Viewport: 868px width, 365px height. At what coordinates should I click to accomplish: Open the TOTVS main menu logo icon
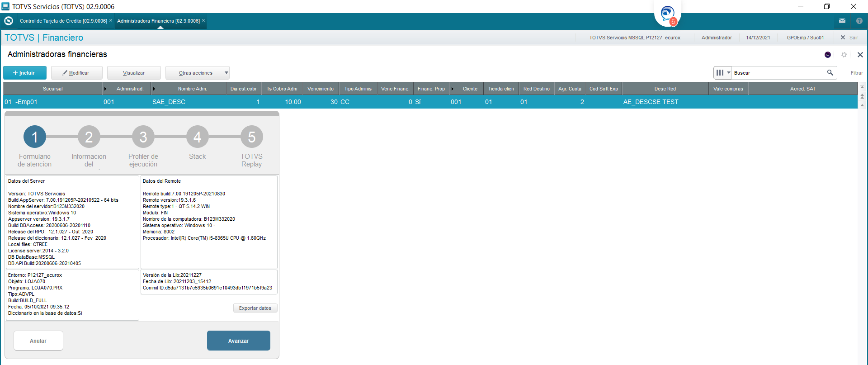coord(9,21)
